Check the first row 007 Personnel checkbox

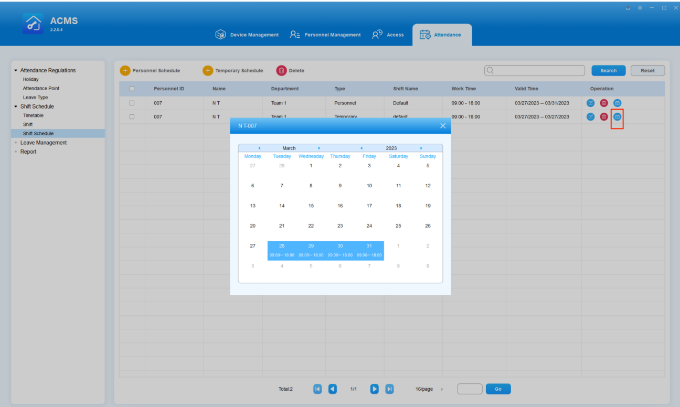(132, 103)
